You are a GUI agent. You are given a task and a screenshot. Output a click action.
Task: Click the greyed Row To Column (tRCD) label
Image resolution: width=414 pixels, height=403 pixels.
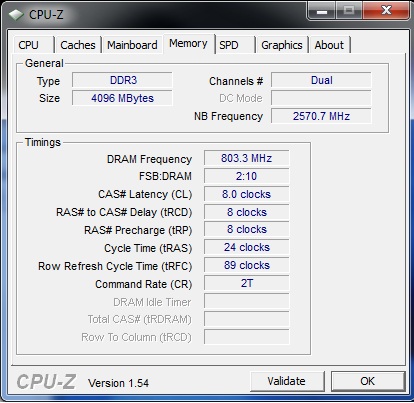point(136,337)
